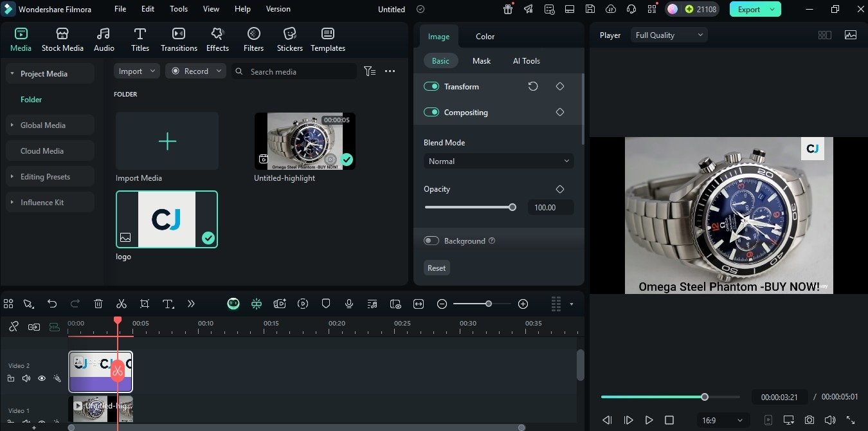Screen dimensions: 868x431
Task: Zoom out timeline with minus button
Action: 442,304
